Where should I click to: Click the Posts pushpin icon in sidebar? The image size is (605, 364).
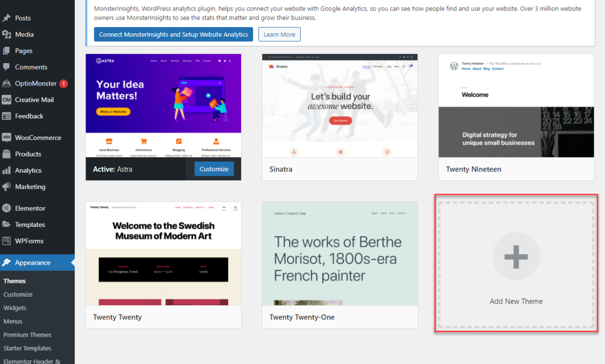[6, 18]
